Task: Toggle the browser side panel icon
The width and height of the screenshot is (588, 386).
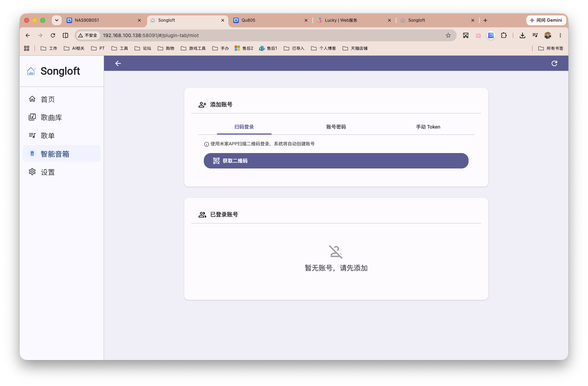Action: (65, 35)
